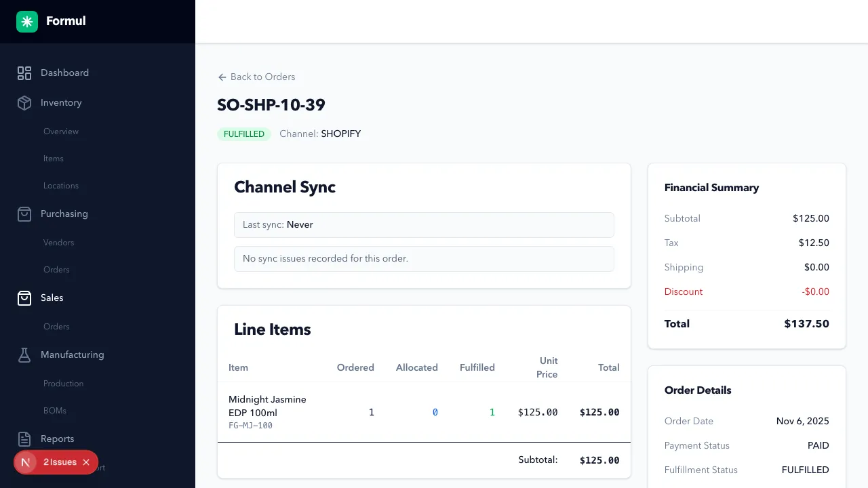Open Purchasing Vendors page
The width and height of the screenshot is (868, 488).
(59, 243)
